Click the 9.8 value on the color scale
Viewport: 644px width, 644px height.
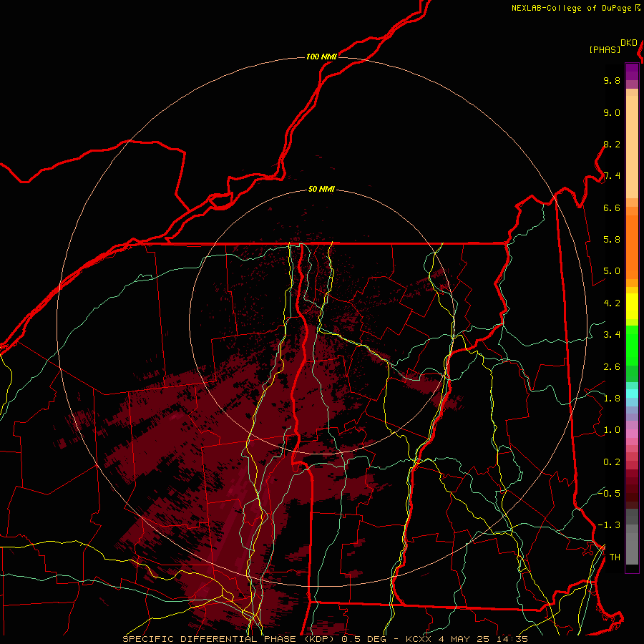612,80
